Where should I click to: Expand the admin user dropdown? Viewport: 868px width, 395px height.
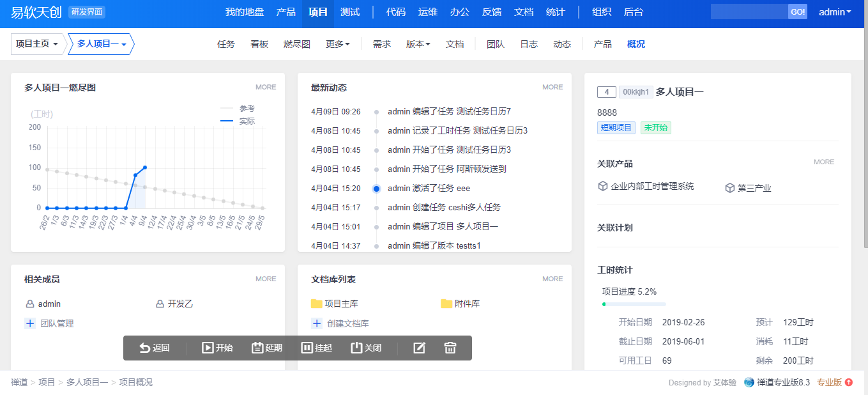pyautogui.click(x=835, y=12)
